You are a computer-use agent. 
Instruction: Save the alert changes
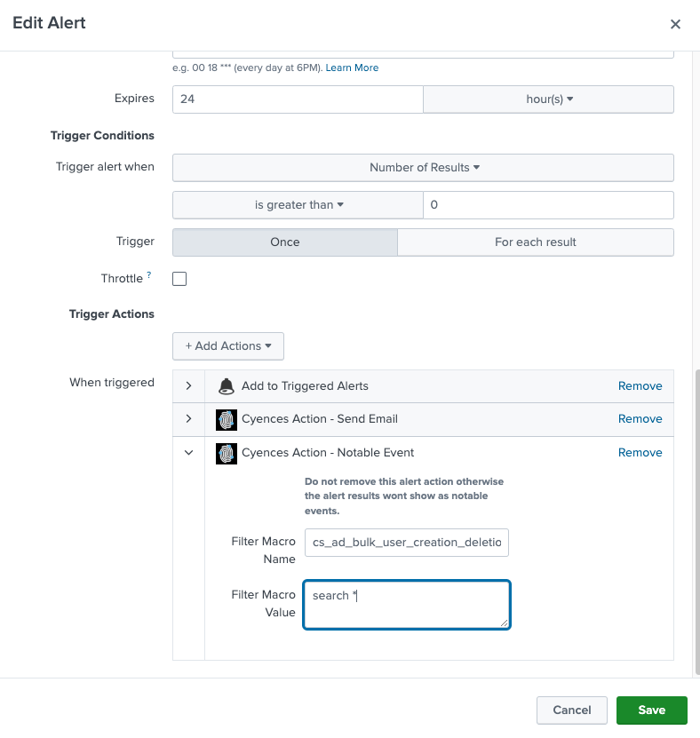pyautogui.click(x=651, y=710)
